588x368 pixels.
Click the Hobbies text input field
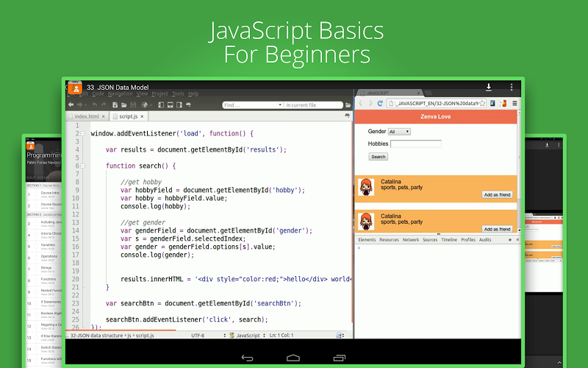[x=415, y=144]
